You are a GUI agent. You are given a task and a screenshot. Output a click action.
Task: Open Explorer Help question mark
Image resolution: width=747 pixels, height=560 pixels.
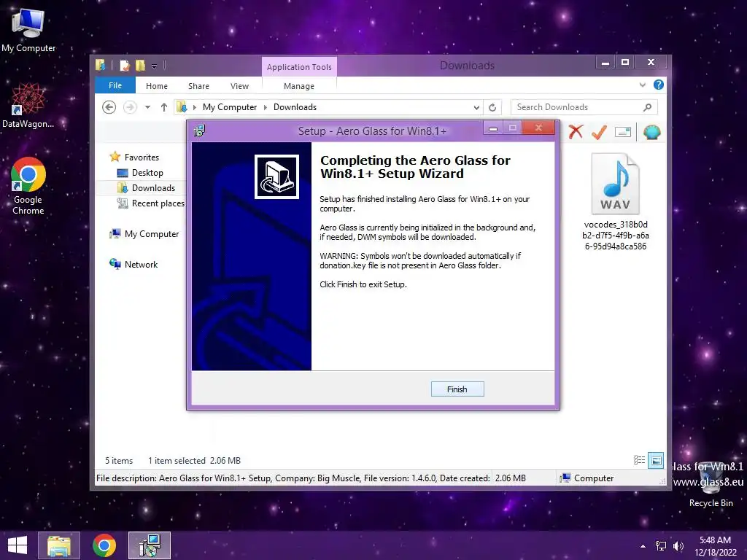(659, 85)
